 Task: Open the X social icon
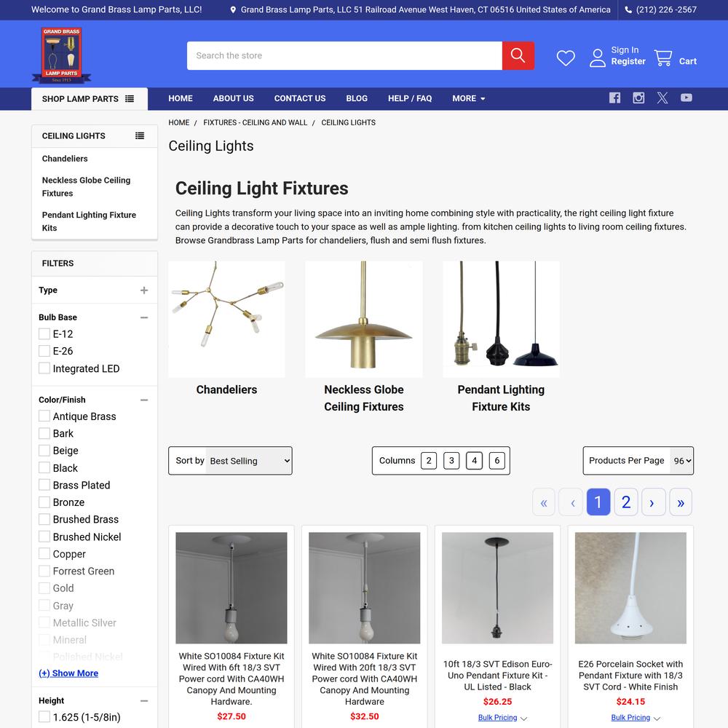[662, 98]
